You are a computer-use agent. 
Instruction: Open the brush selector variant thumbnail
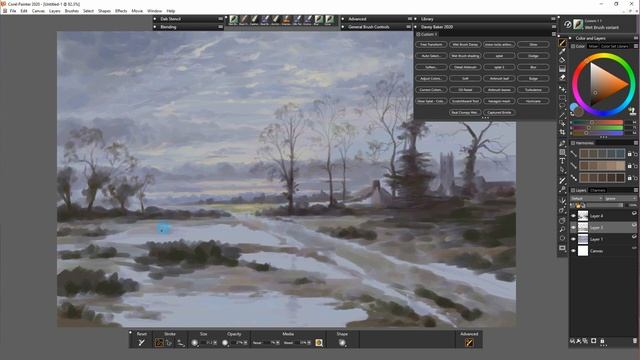[x=578, y=24]
